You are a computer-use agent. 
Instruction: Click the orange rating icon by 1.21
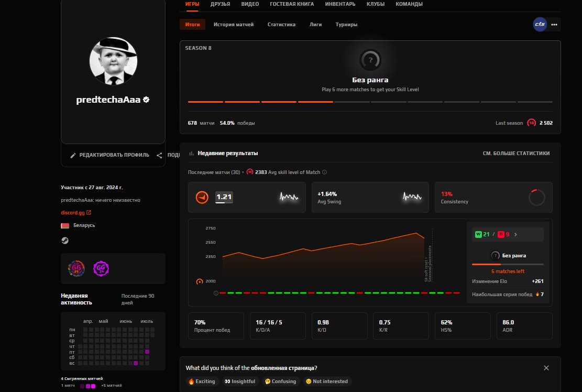pyautogui.click(x=202, y=197)
